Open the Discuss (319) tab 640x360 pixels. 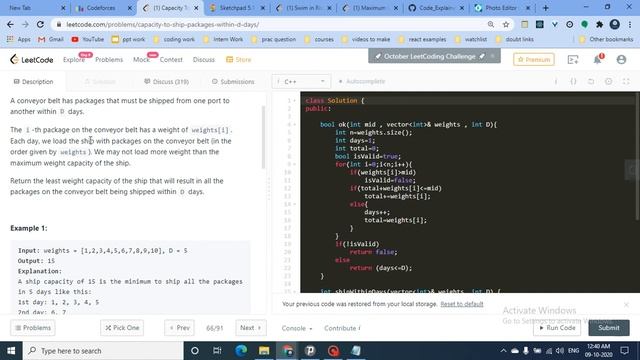click(166, 82)
